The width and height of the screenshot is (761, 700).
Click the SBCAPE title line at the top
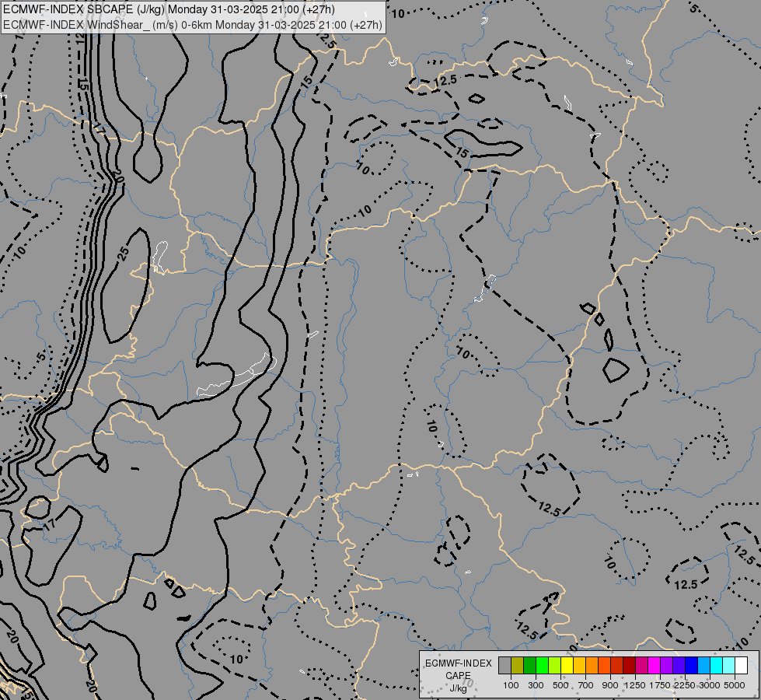pyautogui.click(x=169, y=9)
